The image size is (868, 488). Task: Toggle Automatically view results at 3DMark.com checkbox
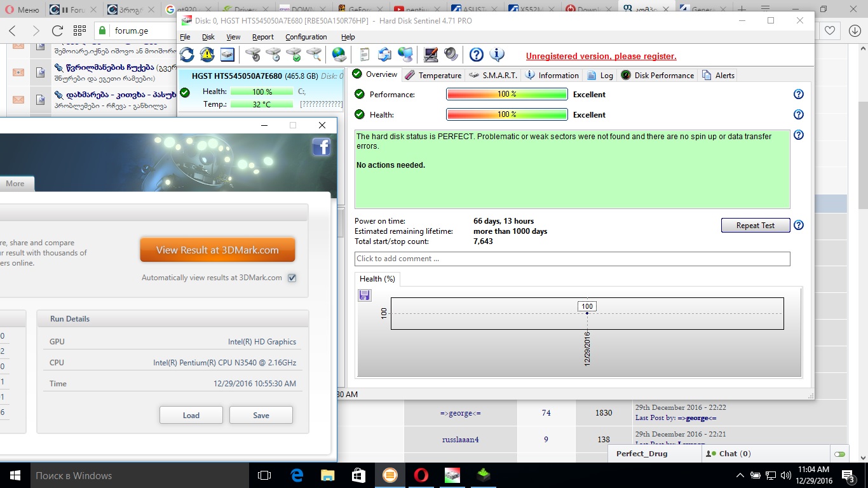(292, 278)
